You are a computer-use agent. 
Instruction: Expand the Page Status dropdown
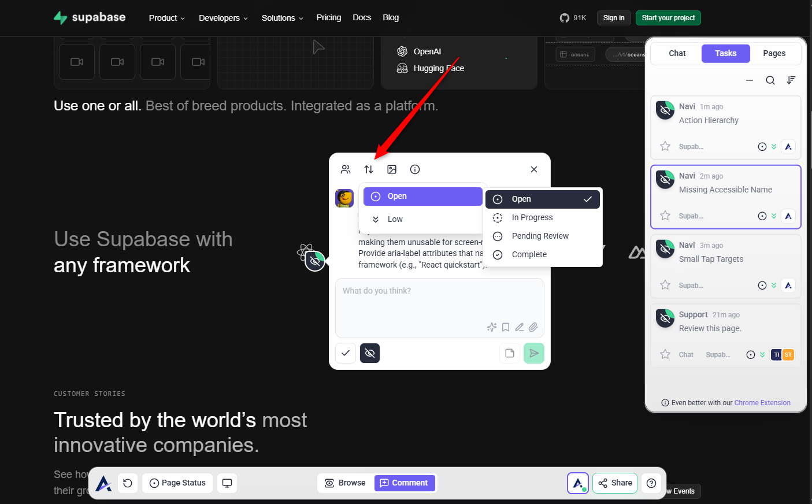(x=177, y=483)
